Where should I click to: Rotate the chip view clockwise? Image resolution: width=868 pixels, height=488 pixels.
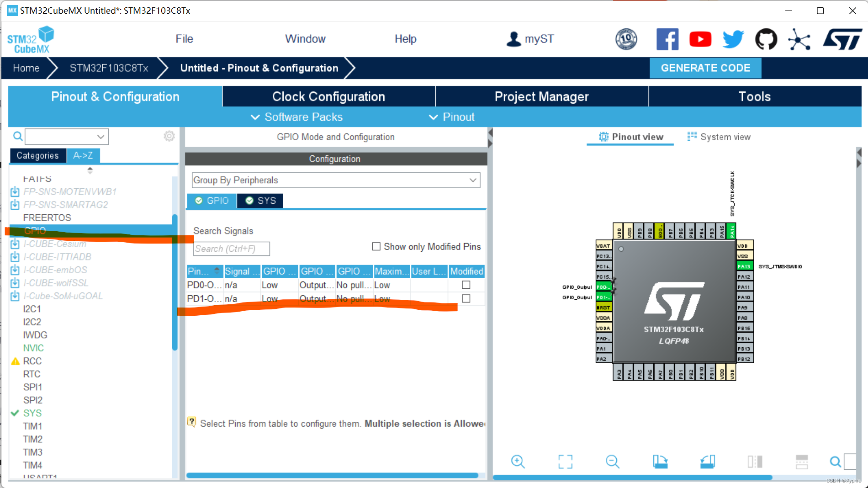[x=660, y=461]
